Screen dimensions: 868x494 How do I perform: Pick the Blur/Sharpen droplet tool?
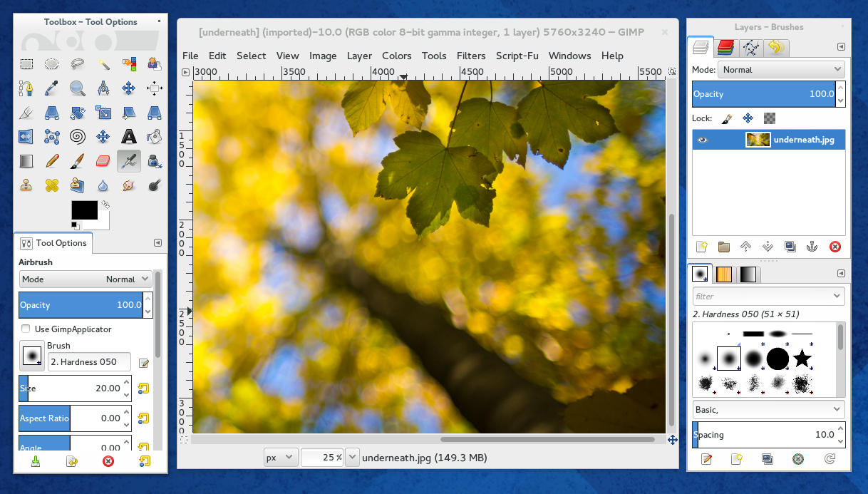103,185
